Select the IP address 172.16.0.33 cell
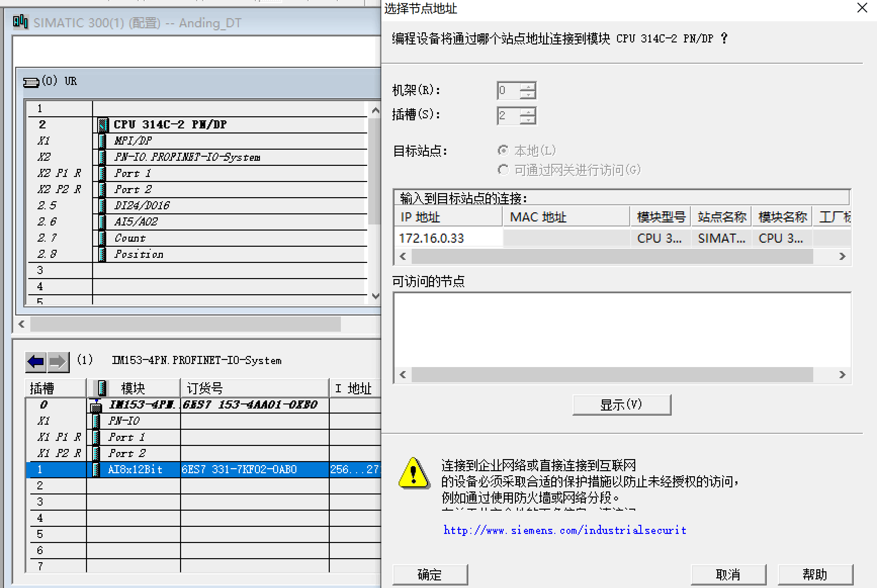This screenshot has width=877, height=588. click(449, 238)
